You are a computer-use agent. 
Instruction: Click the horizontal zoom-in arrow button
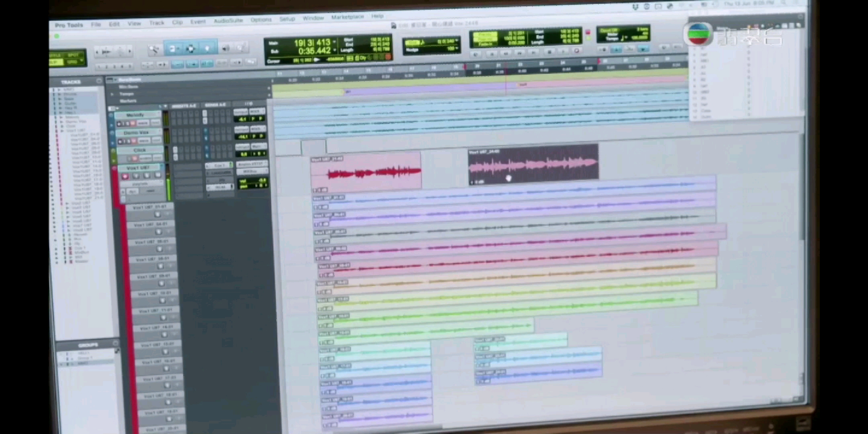[129, 51]
